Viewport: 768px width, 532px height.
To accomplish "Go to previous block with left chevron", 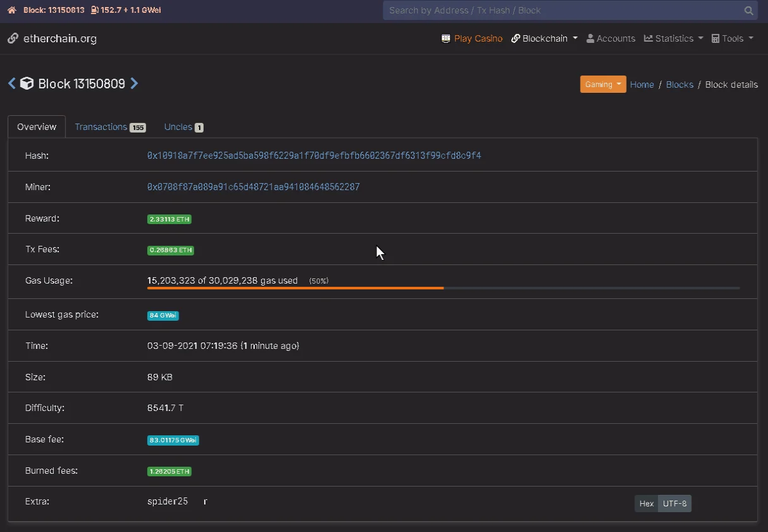I will coord(12,83).
